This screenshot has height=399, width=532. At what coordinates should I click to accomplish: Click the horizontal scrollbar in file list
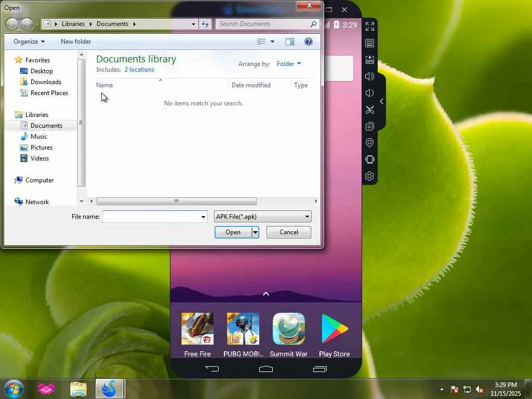[x=177, y=201]
